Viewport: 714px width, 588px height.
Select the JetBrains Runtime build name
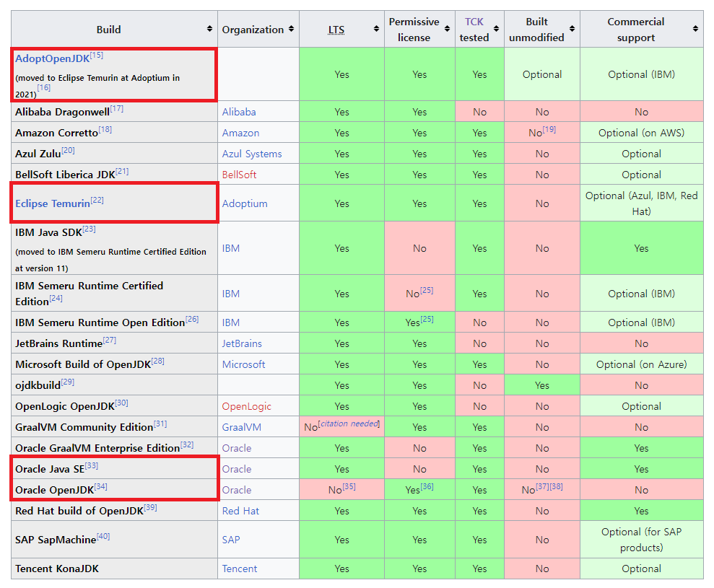pos(58,343)
